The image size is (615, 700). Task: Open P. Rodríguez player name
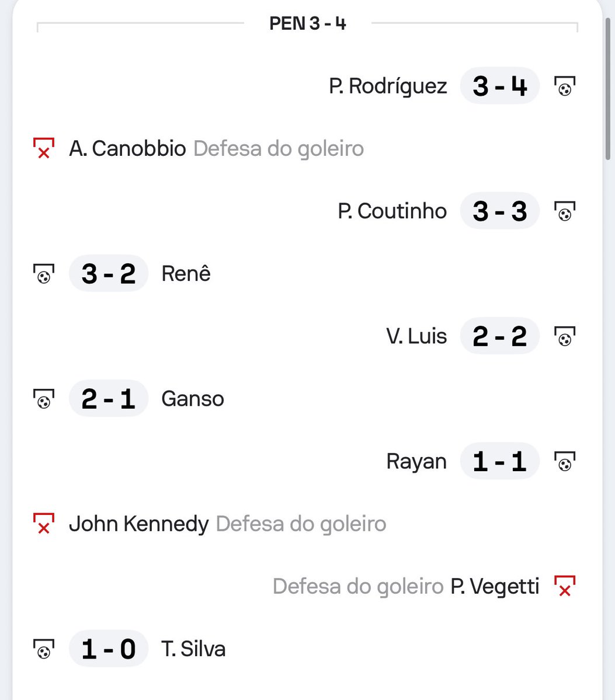pyautogui.click(x=388, y=86)
